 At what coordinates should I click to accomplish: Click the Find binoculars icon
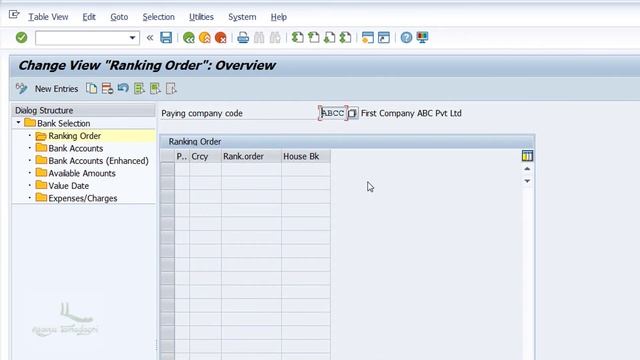pyautogui.click(x=259, y=38)
